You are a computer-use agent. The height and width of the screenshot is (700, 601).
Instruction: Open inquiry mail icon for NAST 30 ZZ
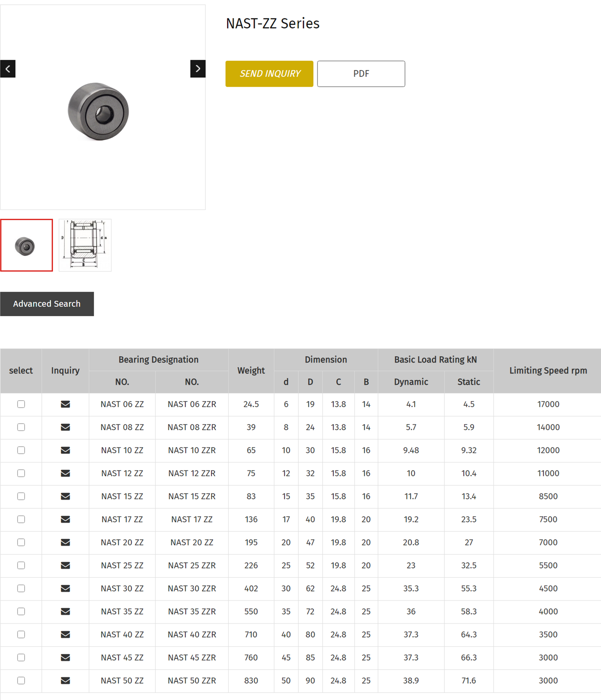pos(65,588)
